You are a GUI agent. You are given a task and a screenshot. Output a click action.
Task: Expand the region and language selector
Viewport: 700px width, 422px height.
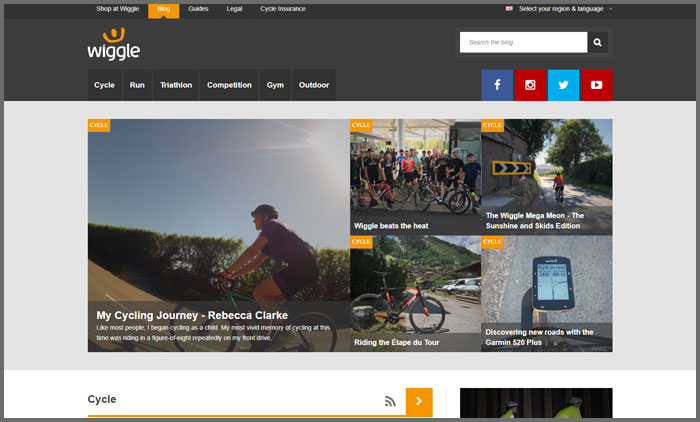click(560, 9)
